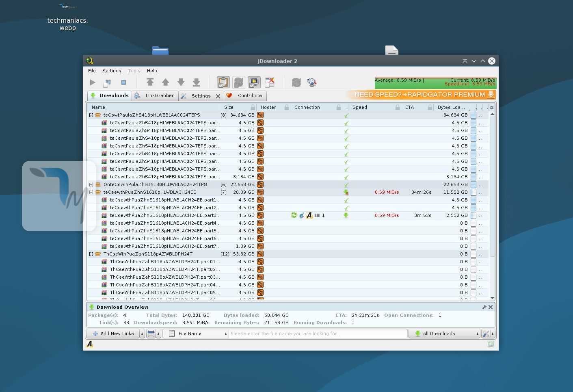Toggle the Clipboard Observer toolbar icon
573x392 pixels.
(x=223, y=82)
